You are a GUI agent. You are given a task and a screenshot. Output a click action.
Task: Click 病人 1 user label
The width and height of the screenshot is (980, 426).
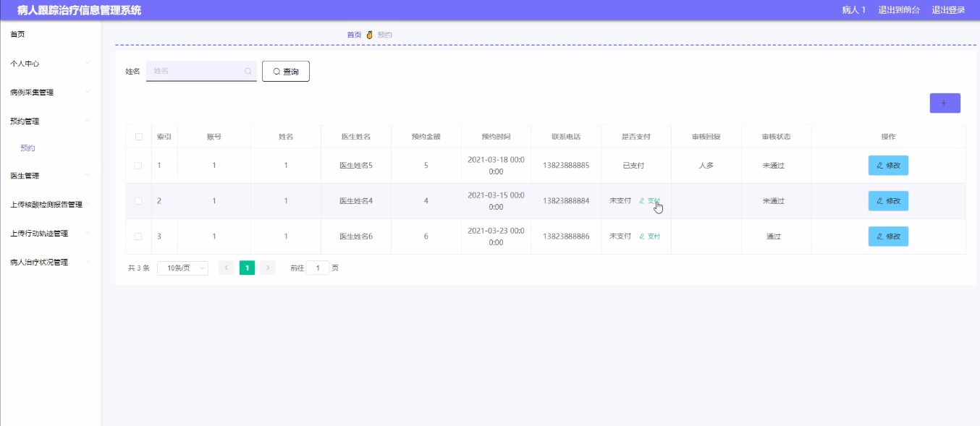[854, 10]
